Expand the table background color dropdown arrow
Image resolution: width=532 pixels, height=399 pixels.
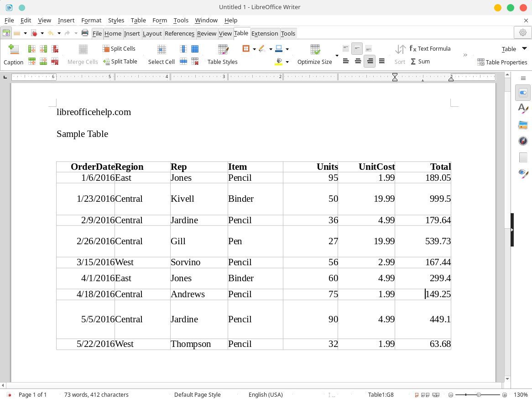(287, 62)
